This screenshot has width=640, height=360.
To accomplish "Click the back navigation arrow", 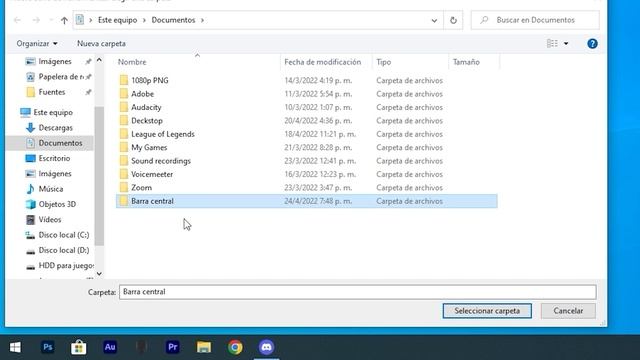I will [17, 20].
